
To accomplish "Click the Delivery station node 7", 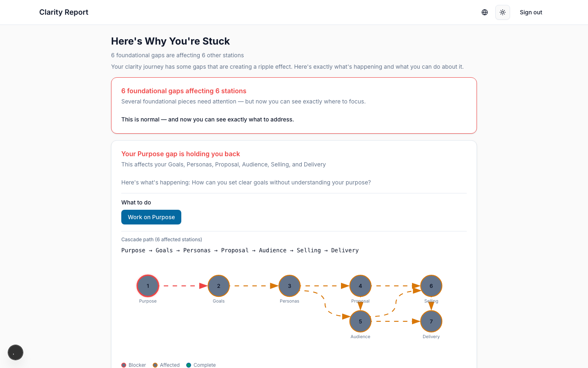I will click(x=431, y=321).
